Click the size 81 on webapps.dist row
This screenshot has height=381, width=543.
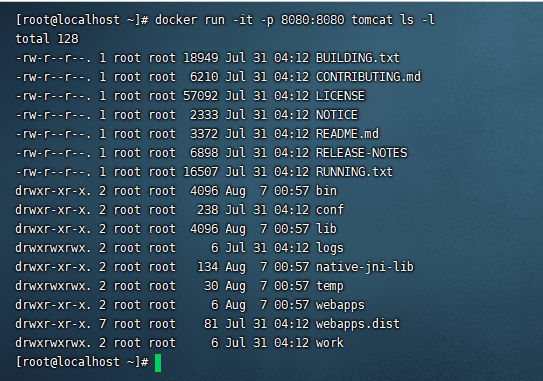click(x=211, y=324)
